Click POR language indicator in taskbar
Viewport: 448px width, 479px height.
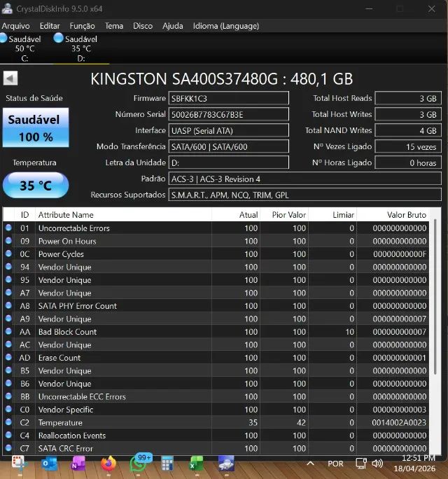335,464
